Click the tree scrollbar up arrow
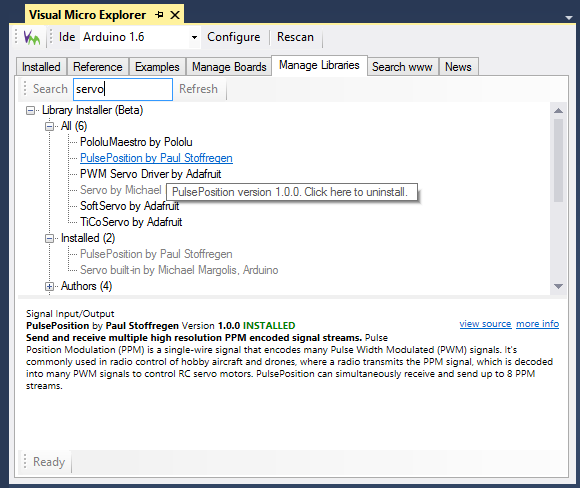Image resolution: width=580 pixels, height=488 pixels. click(x=559, y=111)
